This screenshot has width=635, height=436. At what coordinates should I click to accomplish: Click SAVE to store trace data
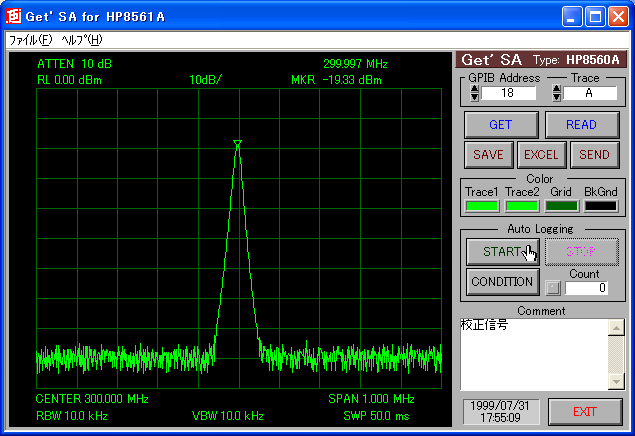(488, 155)
